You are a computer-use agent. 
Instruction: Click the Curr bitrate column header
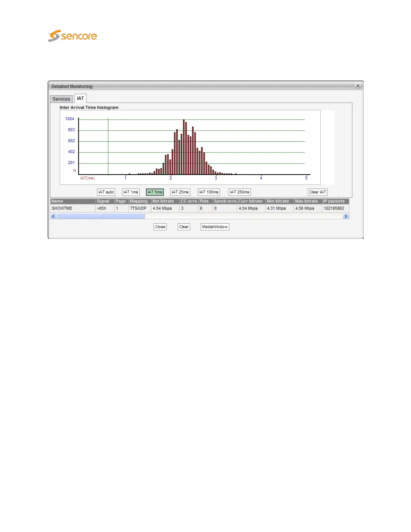252,202
